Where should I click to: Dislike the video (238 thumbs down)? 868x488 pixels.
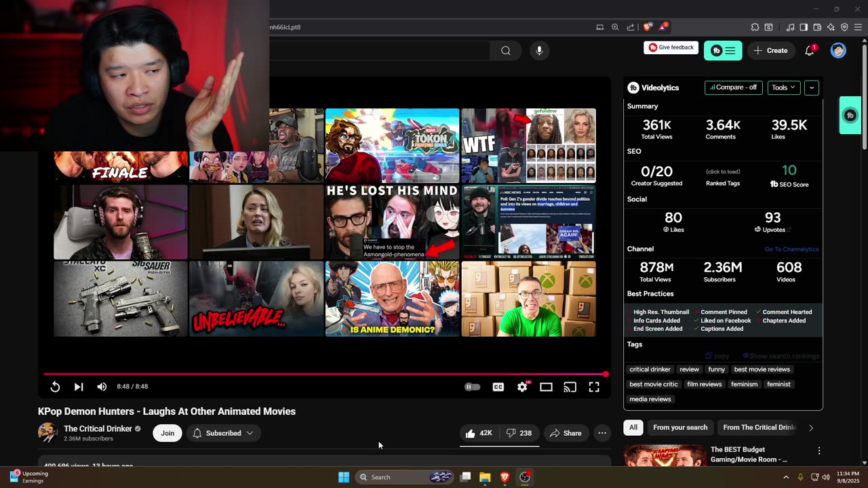tap(519, 433)
